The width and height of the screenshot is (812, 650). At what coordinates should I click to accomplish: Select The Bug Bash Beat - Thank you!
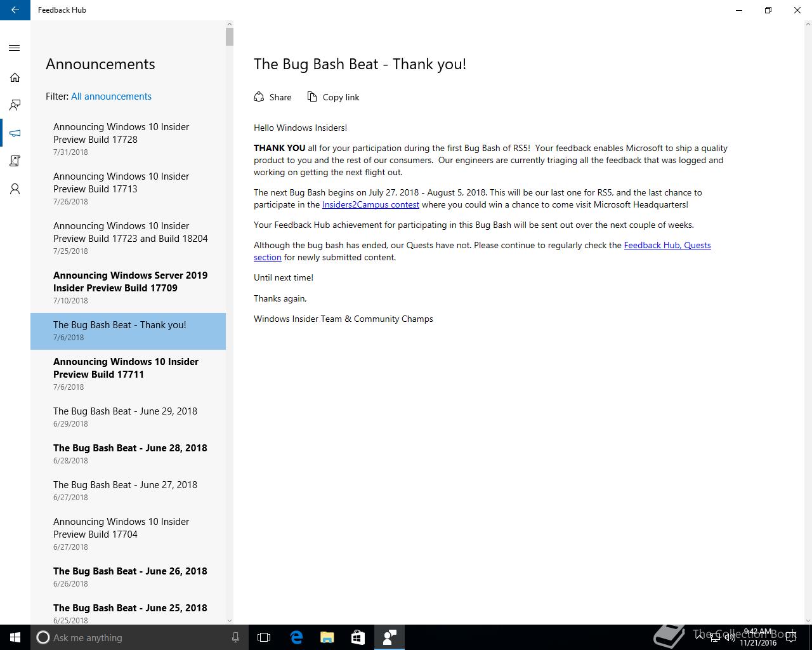[128, 331]
